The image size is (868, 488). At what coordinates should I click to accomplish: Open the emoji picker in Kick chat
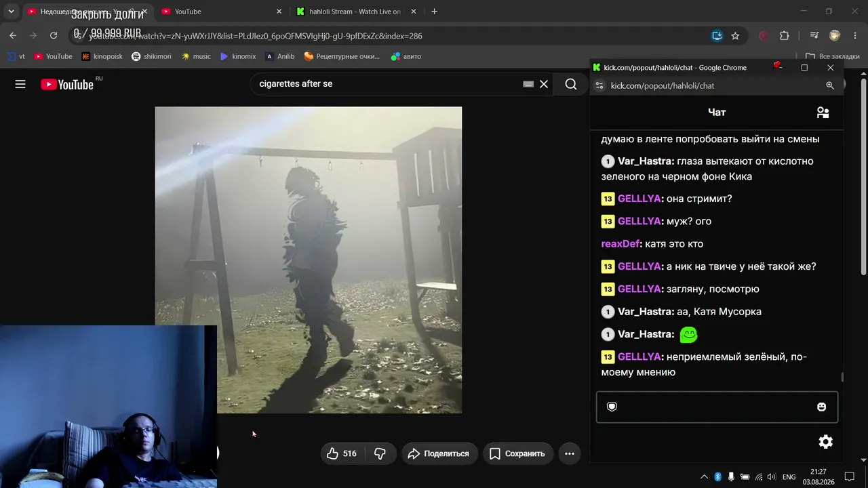[x=821, y=407]
